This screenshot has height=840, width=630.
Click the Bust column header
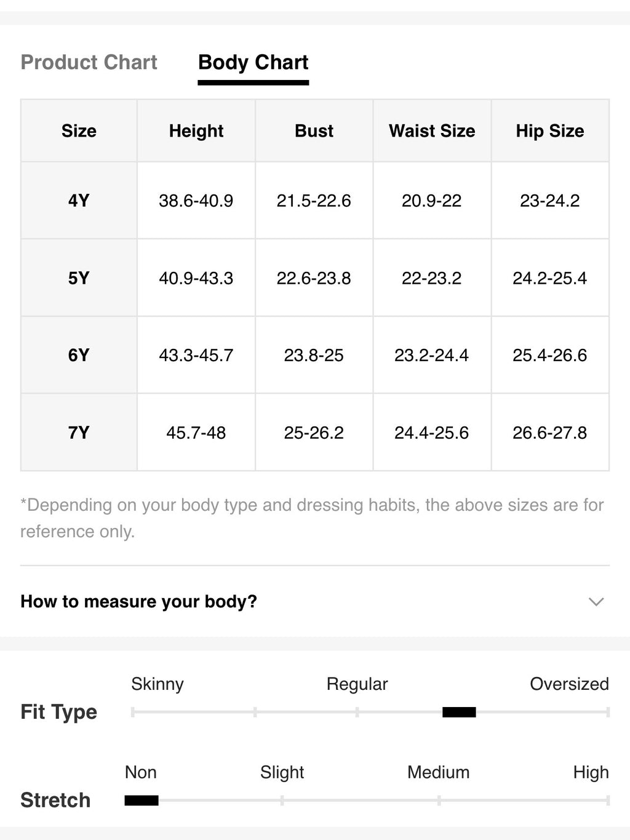(x=314, y=131)
